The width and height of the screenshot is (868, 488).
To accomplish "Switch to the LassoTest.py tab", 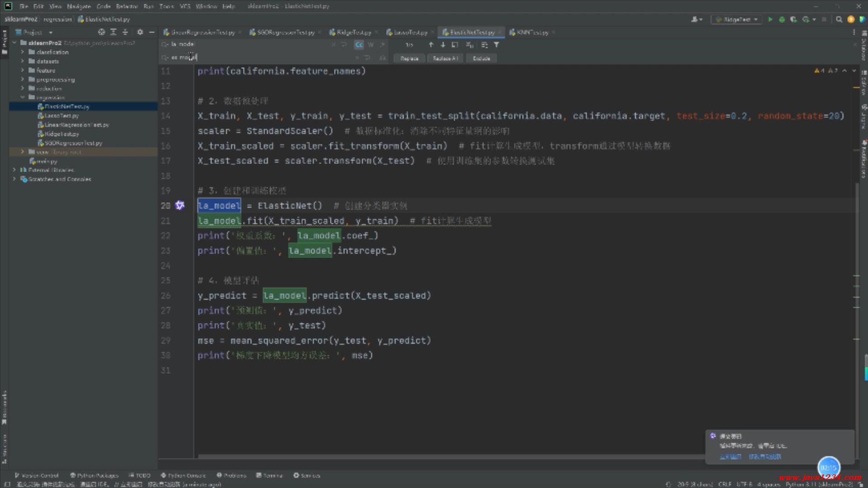I will [x=410, y=33].
